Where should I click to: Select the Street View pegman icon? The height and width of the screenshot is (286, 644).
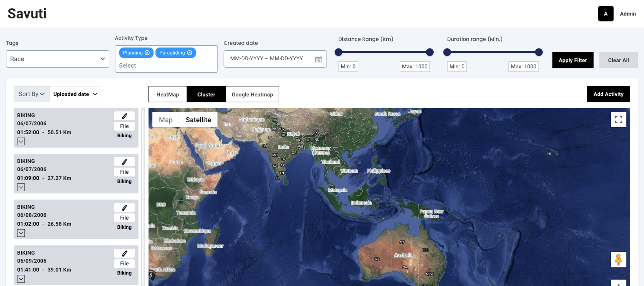click(x=618, y=259)
